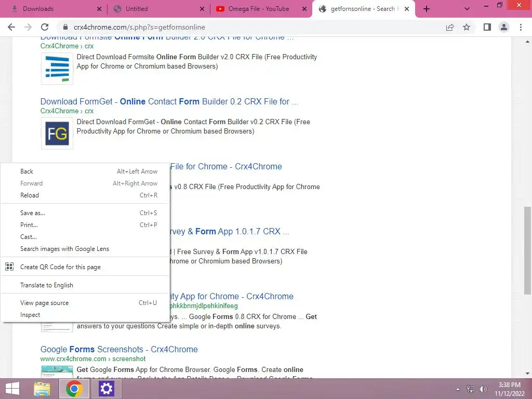This screenshot has height=399, width=532.
Task: Choose Back in the context menu
Action: coord(85,171)
